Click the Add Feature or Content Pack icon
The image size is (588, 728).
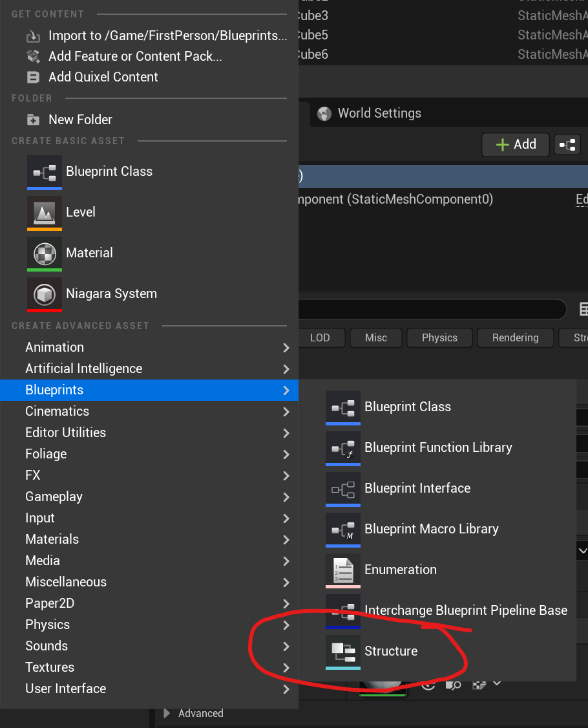33,56
